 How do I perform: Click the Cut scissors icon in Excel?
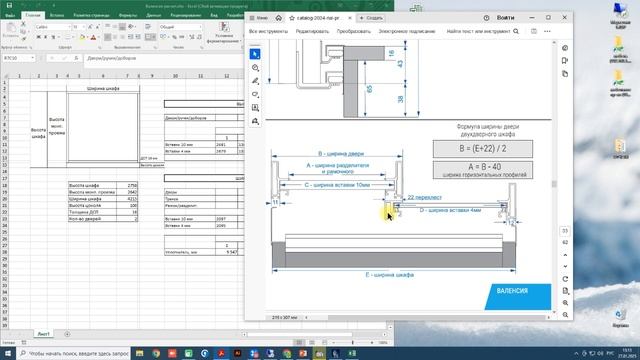(23, 24)
